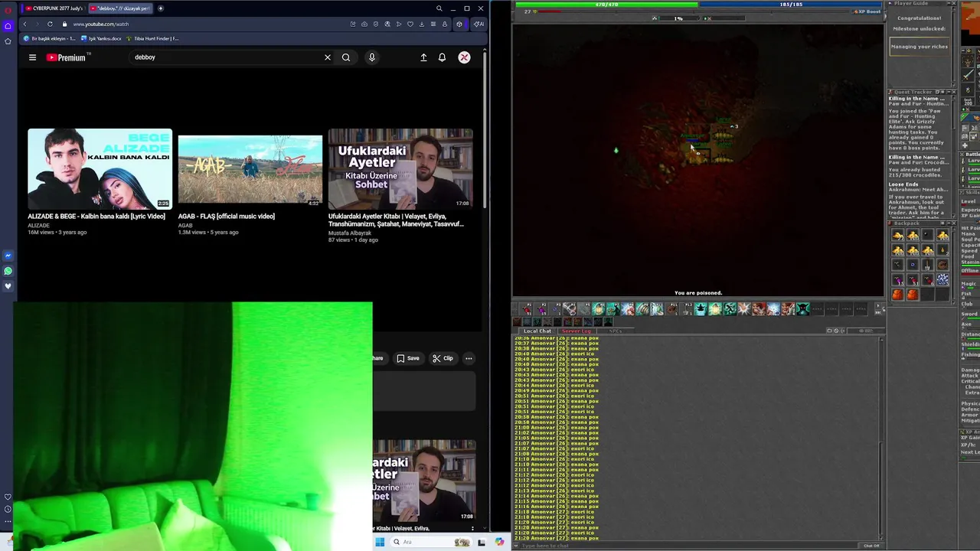Image resolution: width=980 pixels, height=551 pixels.
Task: Open the Opera sidebar home icon
Action: pos(8,25)
